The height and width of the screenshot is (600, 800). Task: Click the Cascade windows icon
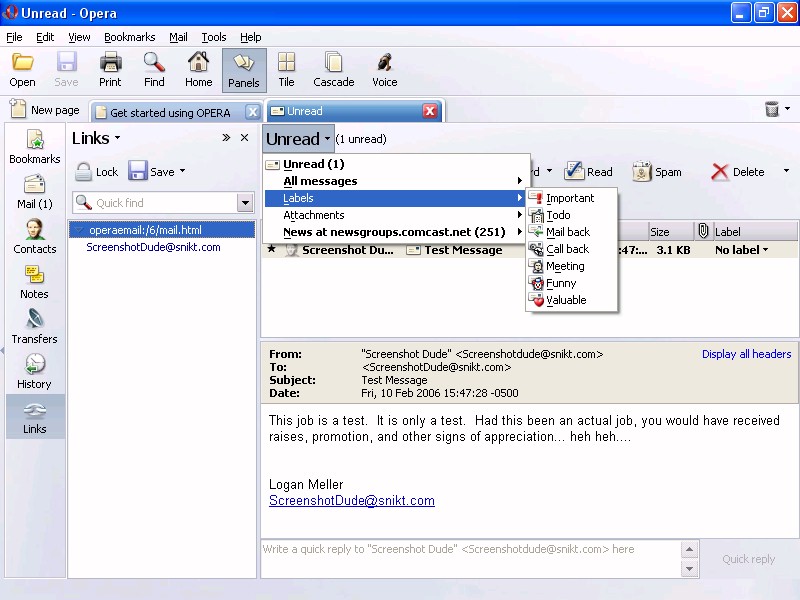point(333,70)
